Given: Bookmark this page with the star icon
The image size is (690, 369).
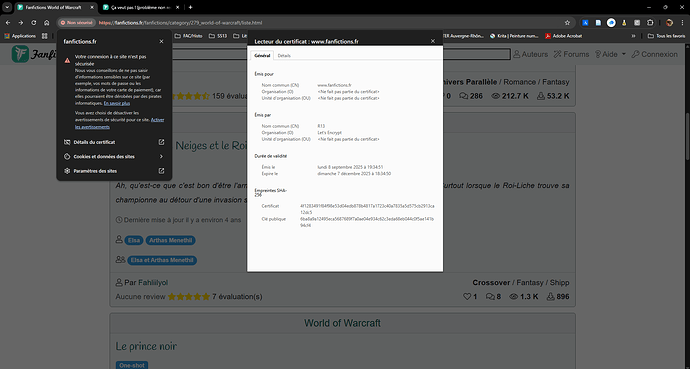Looking at the screenshot, I should coord(567,22).
